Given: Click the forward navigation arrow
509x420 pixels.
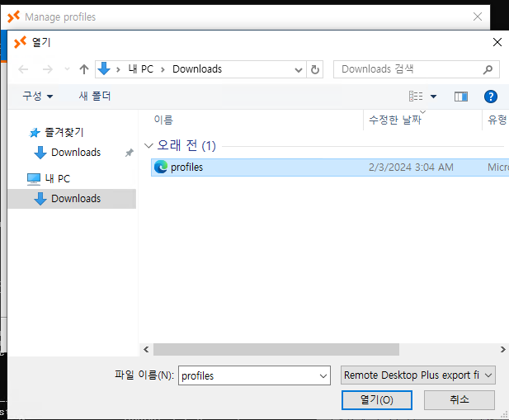Looking at the screenshot, I should pos(48,69).
